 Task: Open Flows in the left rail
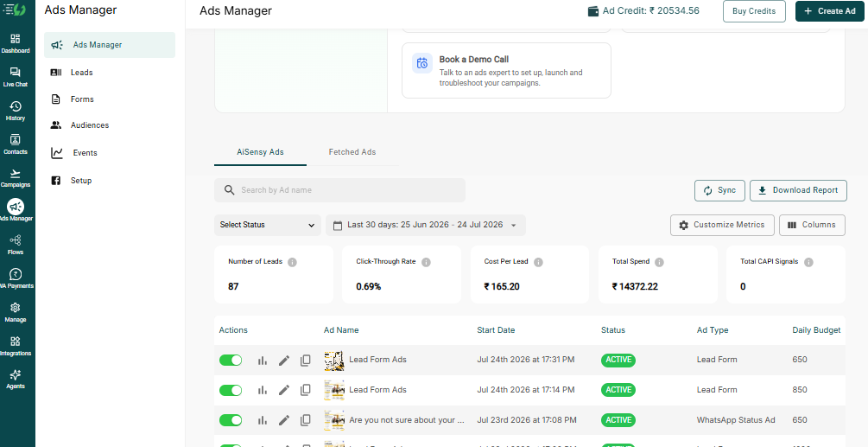point(16,245)
